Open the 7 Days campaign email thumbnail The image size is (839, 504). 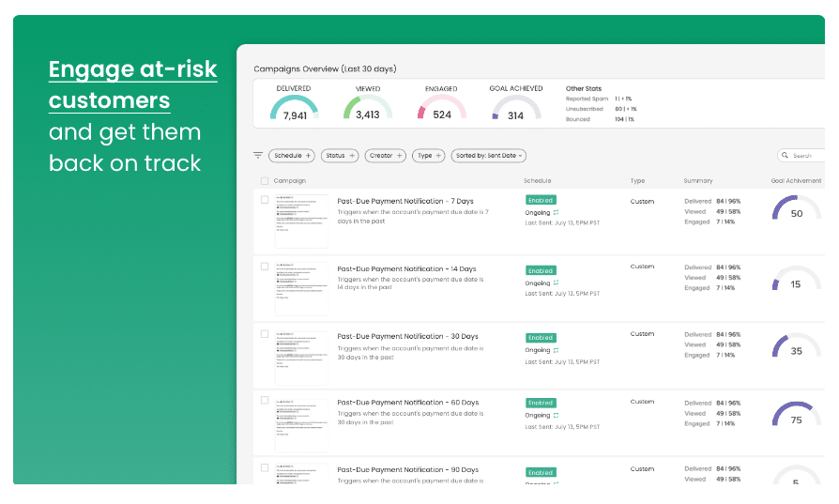point(300,221)
